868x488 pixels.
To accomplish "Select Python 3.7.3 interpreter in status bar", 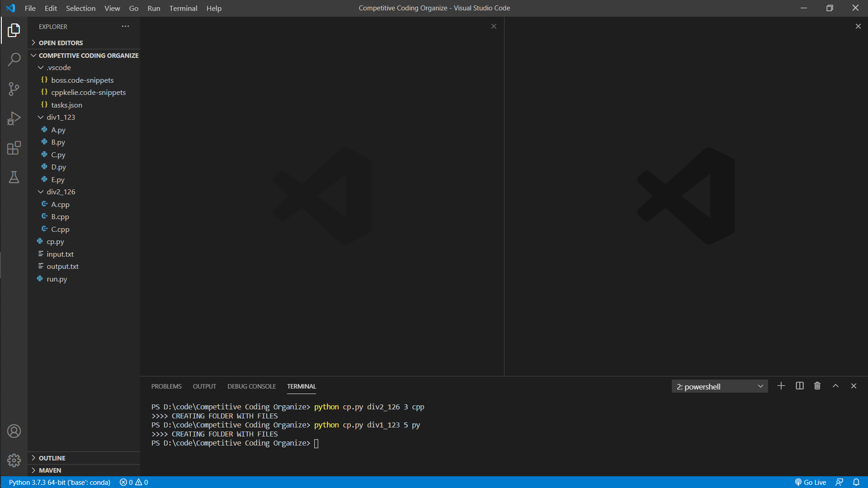I will [x=60, y=482].
